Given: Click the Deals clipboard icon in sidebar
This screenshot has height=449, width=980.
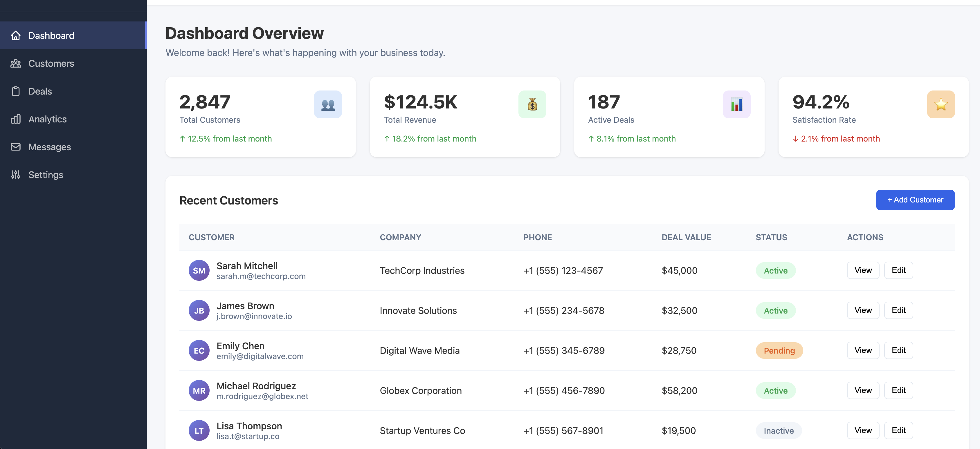Looking at the screenshot, I should point(16,91).
